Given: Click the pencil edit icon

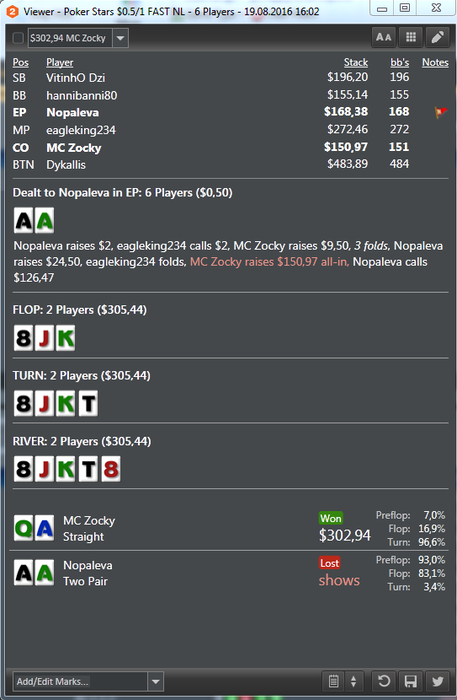Looking at the screenshot, I should click(437, 38).
